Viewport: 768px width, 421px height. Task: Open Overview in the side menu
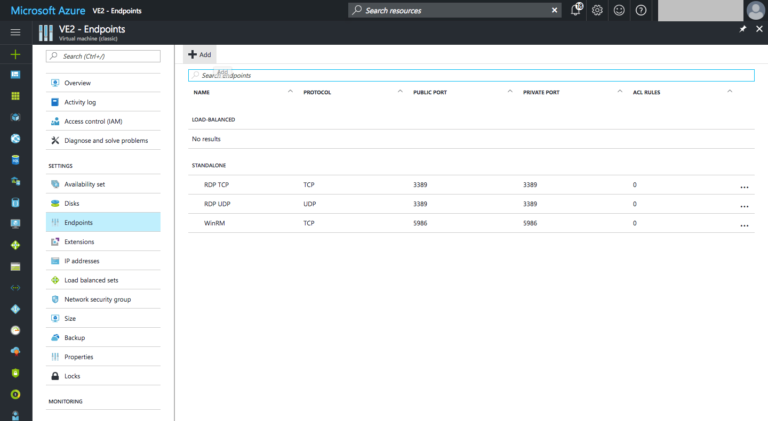103,83
